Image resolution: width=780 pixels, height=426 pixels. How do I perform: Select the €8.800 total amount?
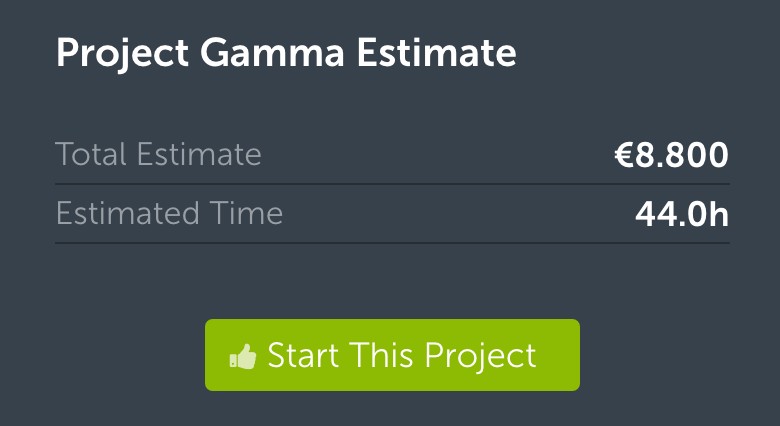pos(672,155)
